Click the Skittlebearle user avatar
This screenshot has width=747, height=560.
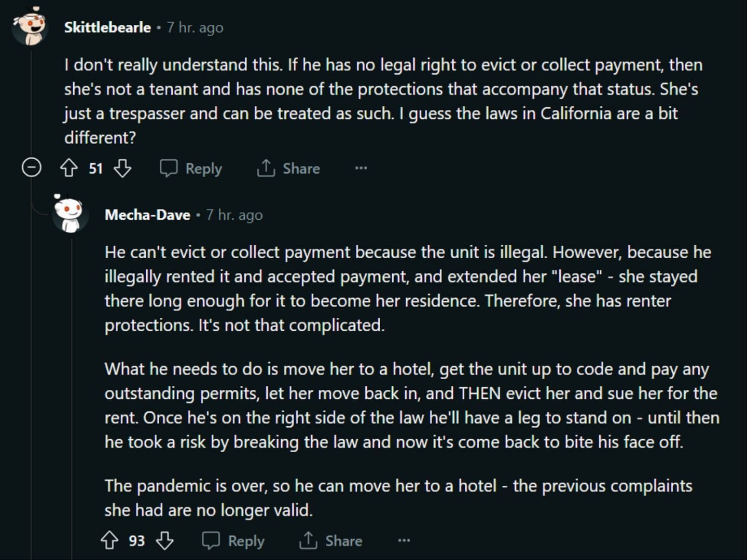click(x=30, y=26)
